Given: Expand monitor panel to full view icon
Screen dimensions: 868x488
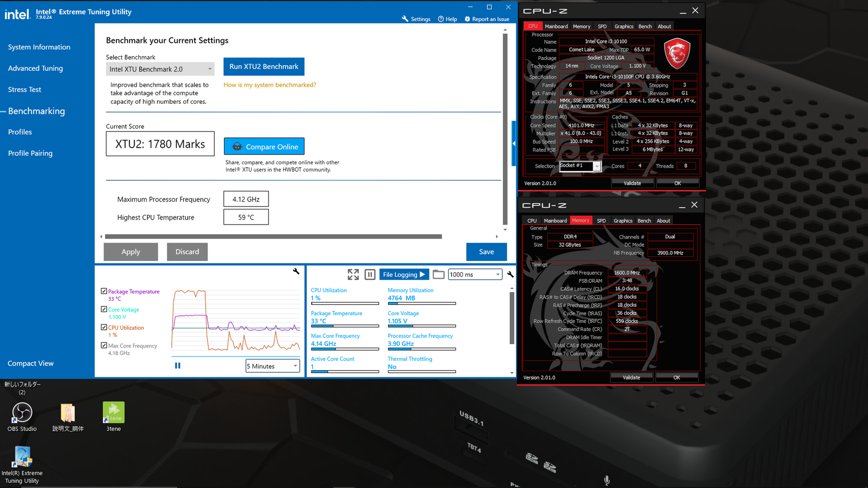Looking at the screenshot, I should (x=353, y=274).
